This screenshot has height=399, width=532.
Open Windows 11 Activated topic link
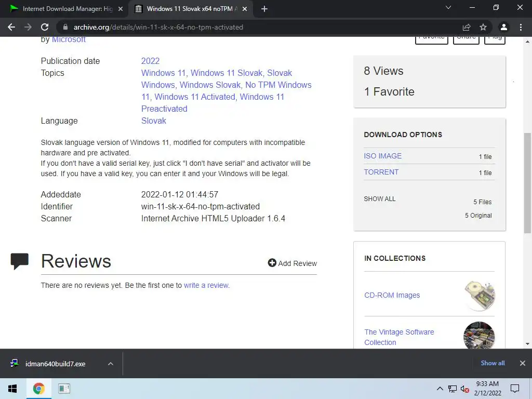[195, 97]
